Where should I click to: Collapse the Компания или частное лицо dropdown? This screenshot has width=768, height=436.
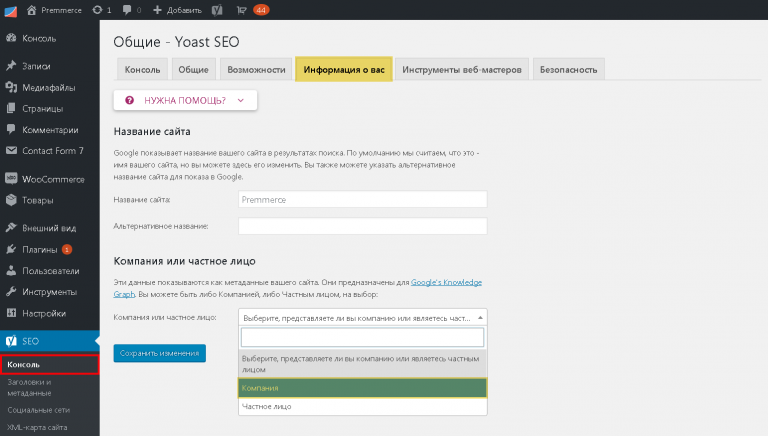(x=362, y=317)
